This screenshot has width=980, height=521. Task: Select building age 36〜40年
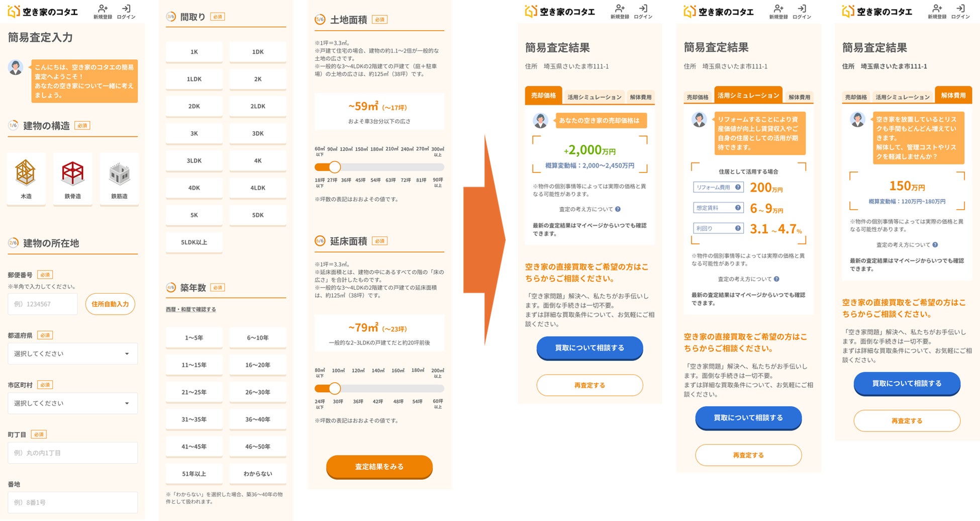tap(258, 419)
